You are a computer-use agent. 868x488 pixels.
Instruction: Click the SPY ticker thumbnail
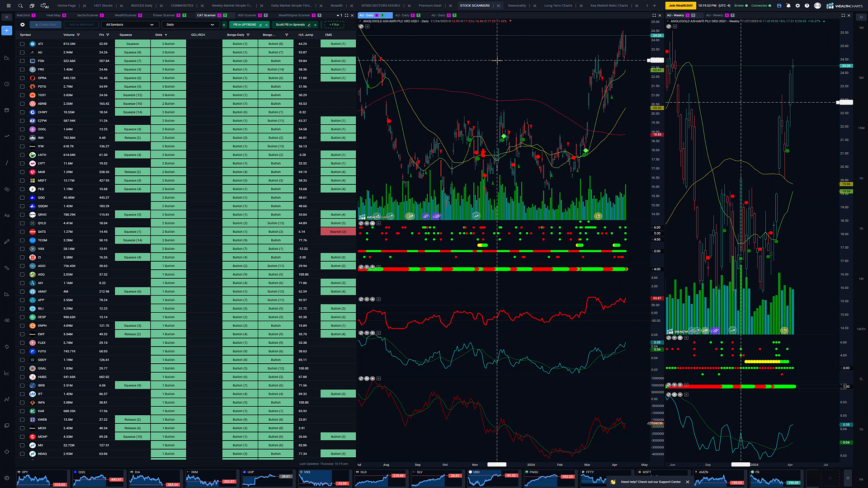42,478
